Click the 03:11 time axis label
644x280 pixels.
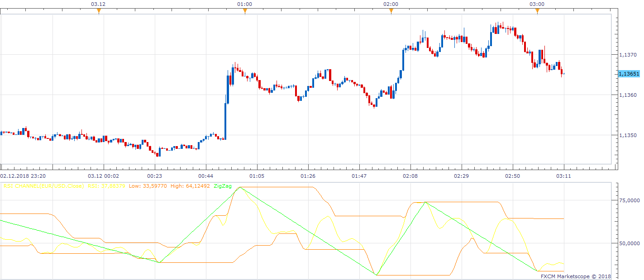564,176
